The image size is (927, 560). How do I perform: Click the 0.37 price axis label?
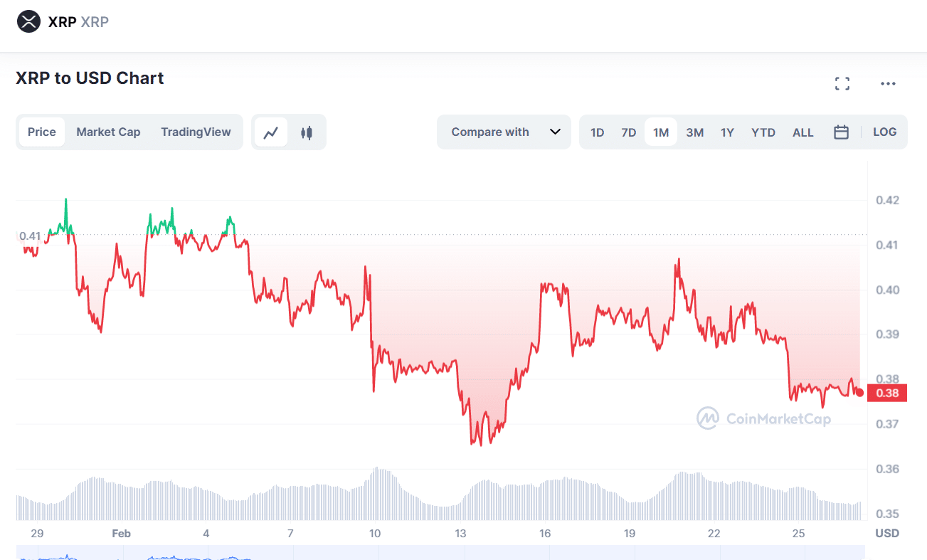[887, 424]
